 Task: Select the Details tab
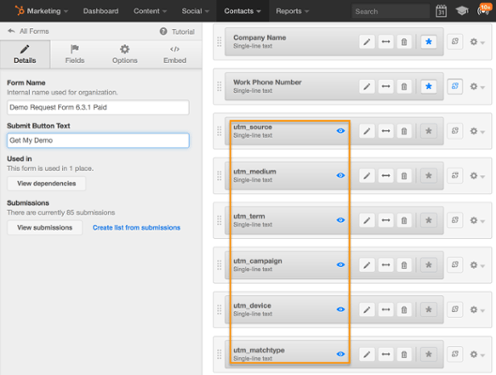pos(25,54)
